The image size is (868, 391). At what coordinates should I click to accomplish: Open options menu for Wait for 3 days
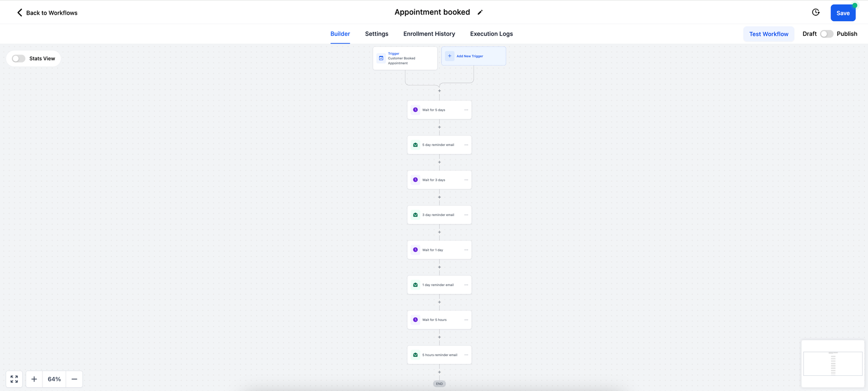[466, 180]
